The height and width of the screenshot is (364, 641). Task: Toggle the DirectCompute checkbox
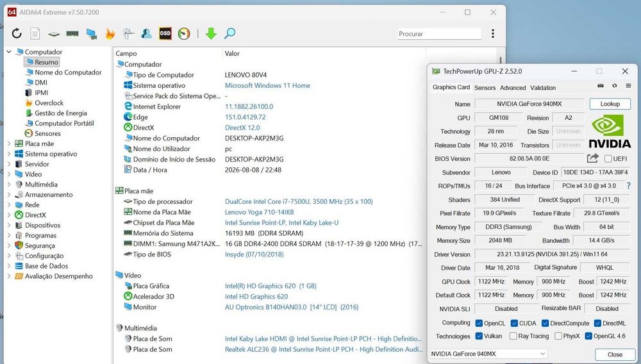tap(545, 323)
